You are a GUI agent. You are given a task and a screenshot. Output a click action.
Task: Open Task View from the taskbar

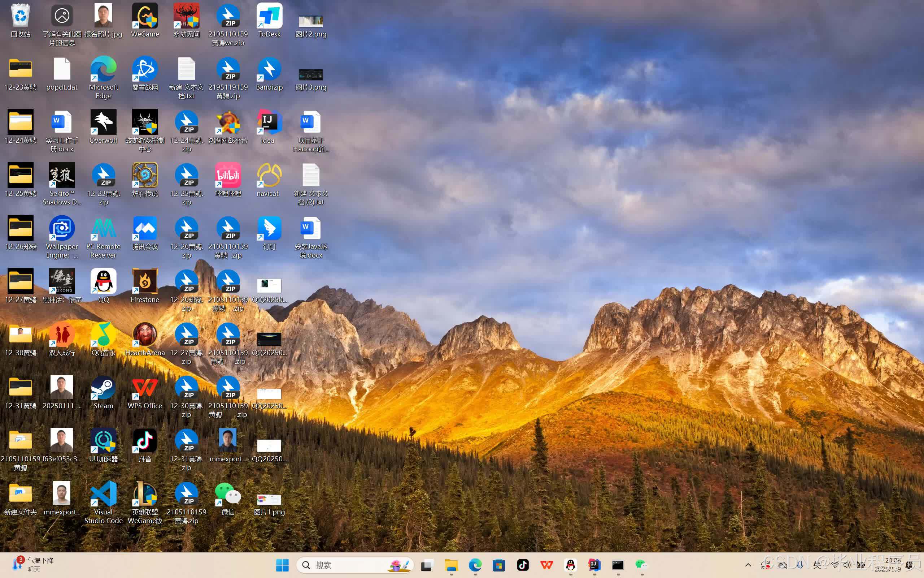point(427,565)
